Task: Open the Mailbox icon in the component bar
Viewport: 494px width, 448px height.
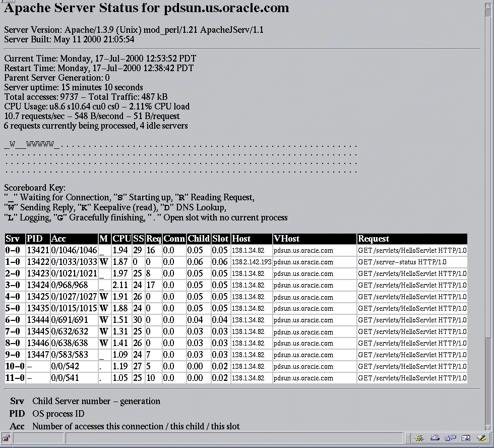Action: point(434,438)
